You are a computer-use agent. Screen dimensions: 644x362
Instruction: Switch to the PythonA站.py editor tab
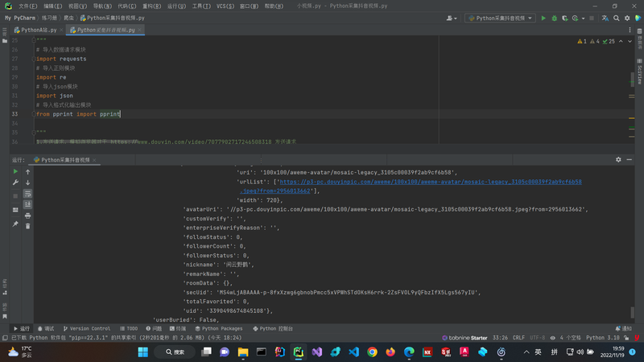coord(36,30)
